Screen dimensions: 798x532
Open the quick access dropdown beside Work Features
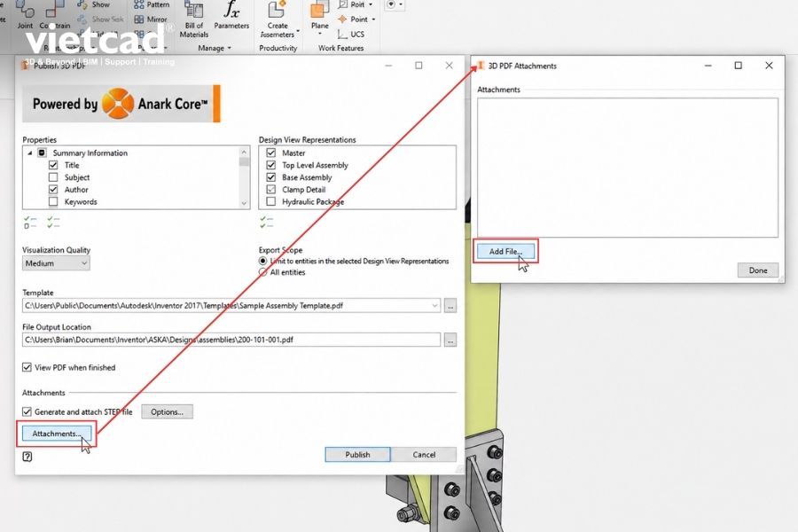click(401, 4)
